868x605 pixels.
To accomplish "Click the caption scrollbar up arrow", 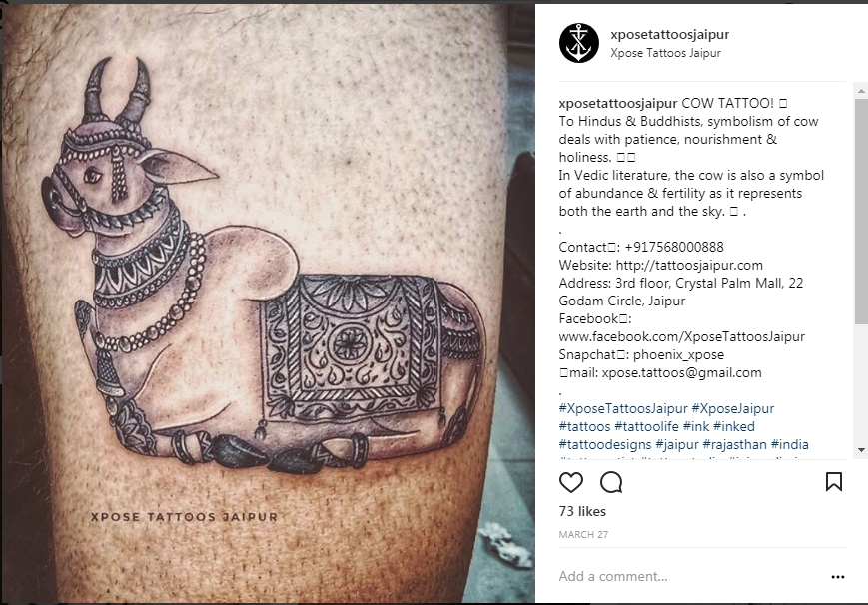I will click(861, 90).
